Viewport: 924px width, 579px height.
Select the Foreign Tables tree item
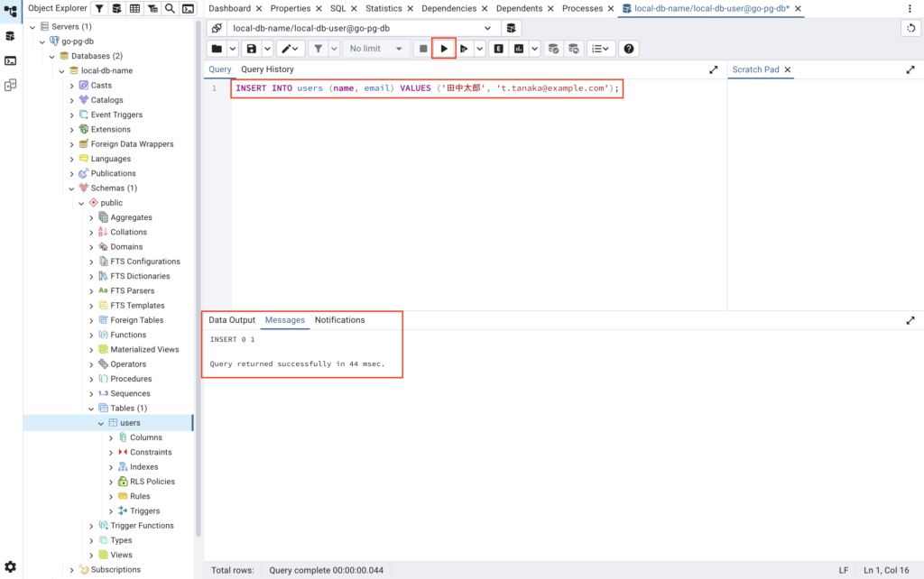[136, 320]
